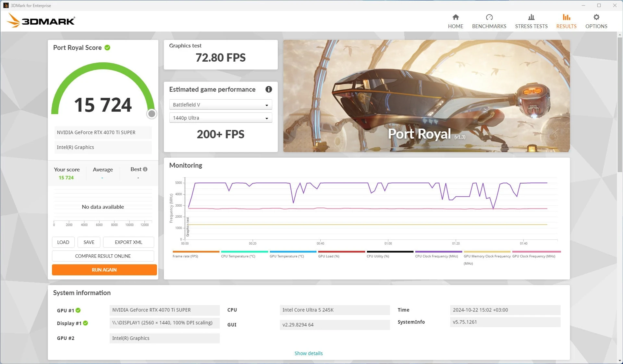
Task: Click the green check next to Display #1
Action: [85, 323]
